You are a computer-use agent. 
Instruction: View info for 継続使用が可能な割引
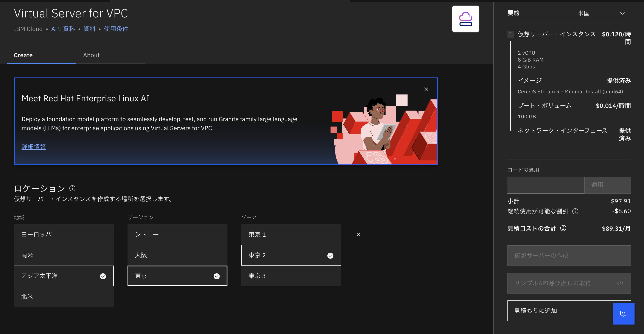(576, 211)
